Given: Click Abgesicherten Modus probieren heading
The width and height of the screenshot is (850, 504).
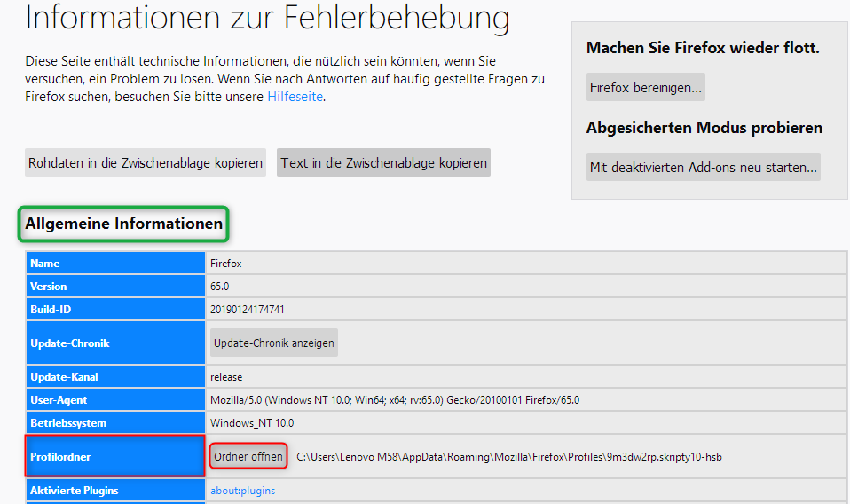Looking at the screenshot, I should [704, 128].
